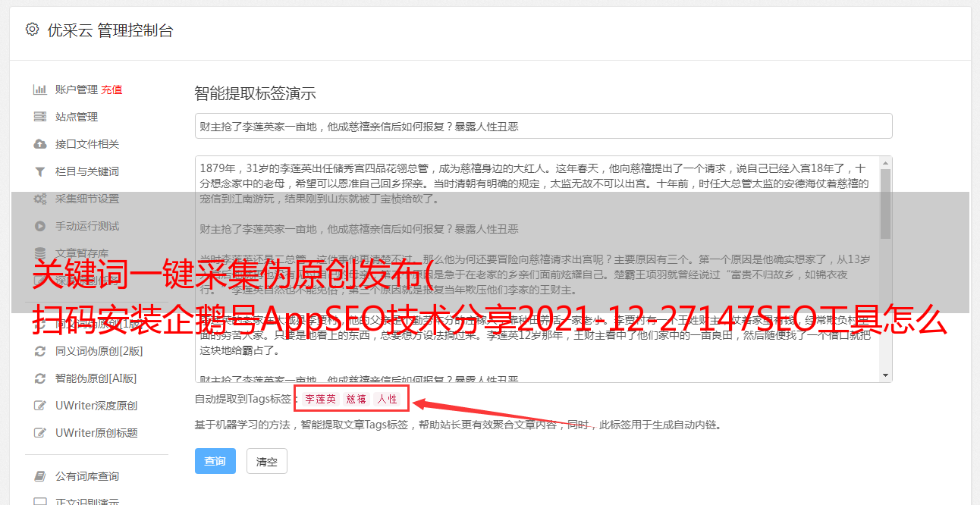Open UWriter原创标题 in the sidebar
The height and width of the screenshot is (505, 980).
(x=96, y=433)
